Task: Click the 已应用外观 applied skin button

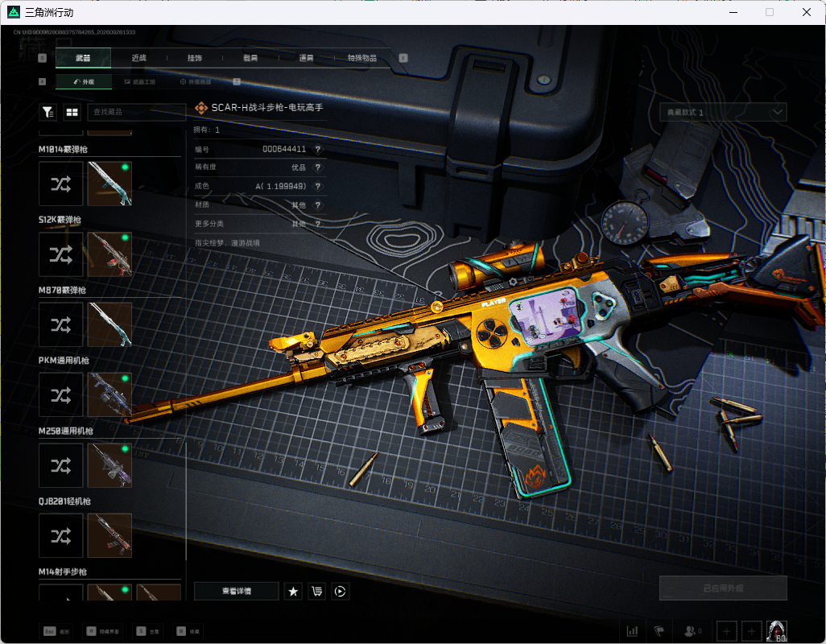Action: (723, 588)
